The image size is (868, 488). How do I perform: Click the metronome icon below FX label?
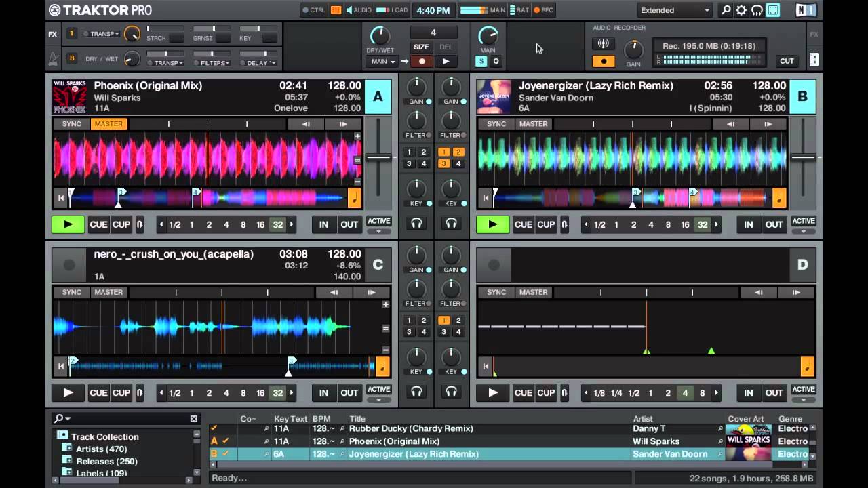tap(53, 59)
